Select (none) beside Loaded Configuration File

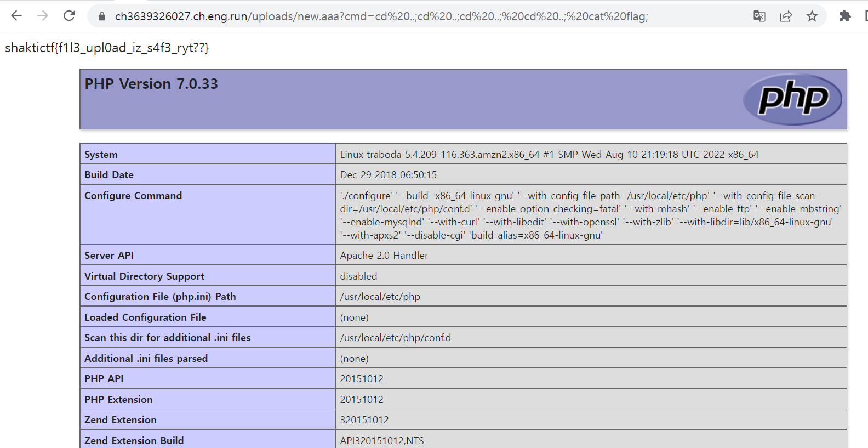coord(354,317)
